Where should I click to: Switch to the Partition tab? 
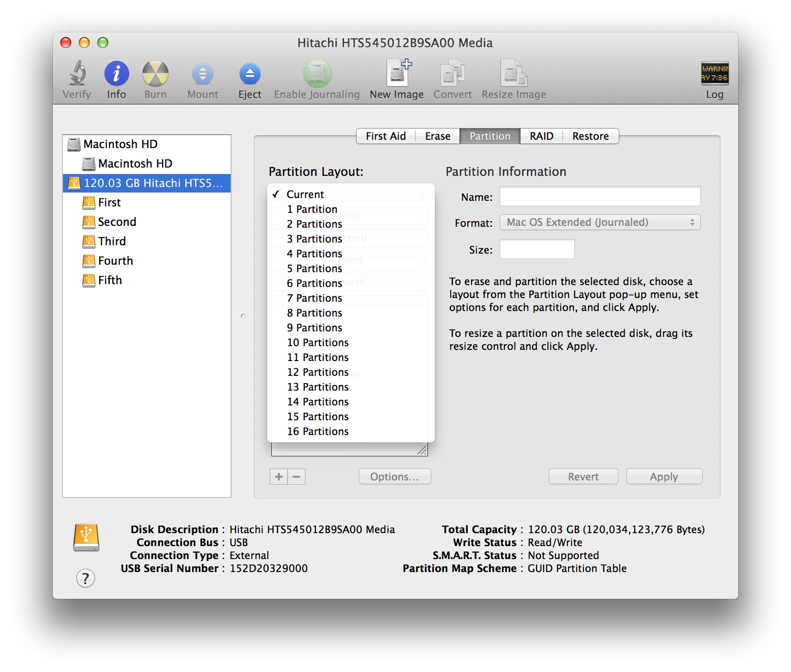point(490,136)
